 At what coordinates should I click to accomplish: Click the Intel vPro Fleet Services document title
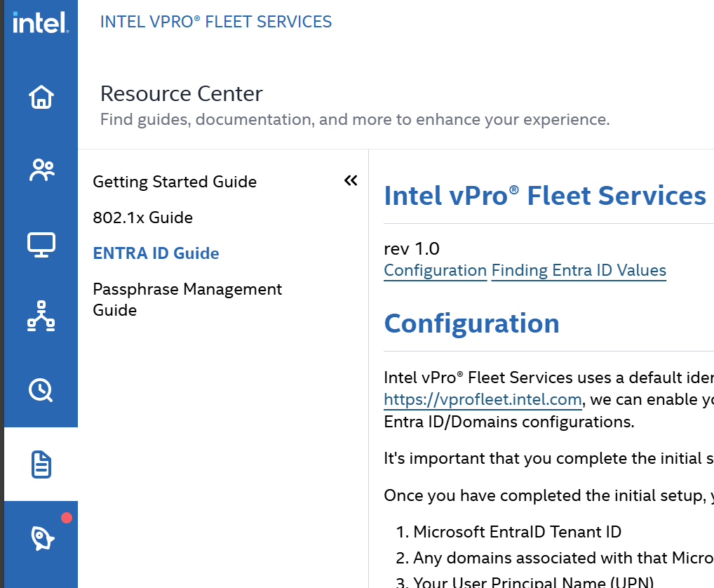click(544, 196)
